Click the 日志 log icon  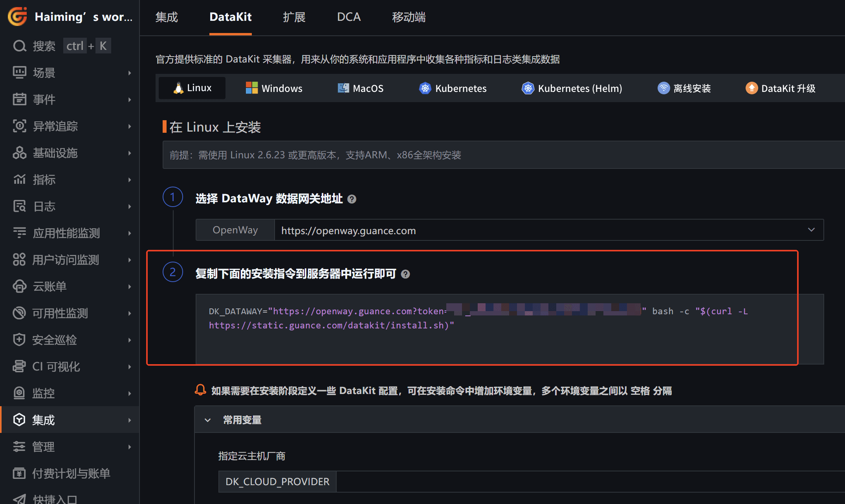[x=19, y=206]
